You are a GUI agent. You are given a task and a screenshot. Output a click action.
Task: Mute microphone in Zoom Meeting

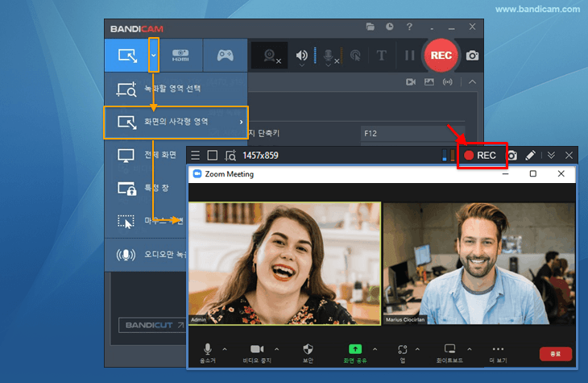coord(207,353)
